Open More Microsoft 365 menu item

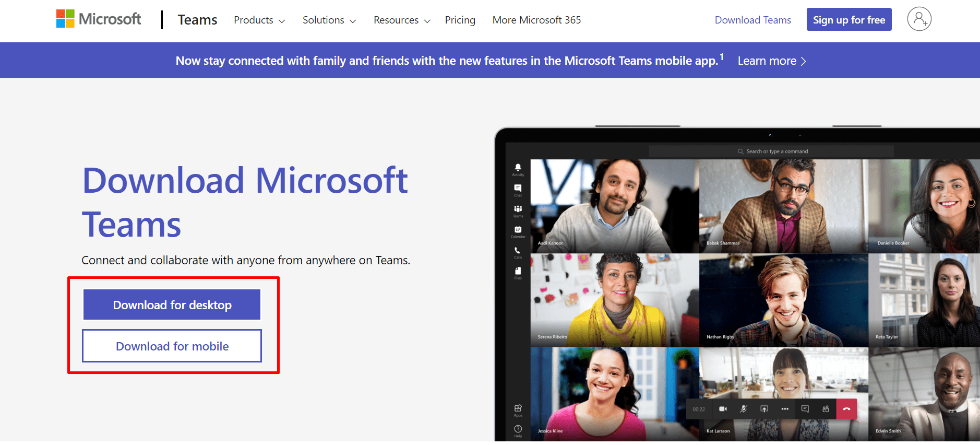[x=536, y=20]
